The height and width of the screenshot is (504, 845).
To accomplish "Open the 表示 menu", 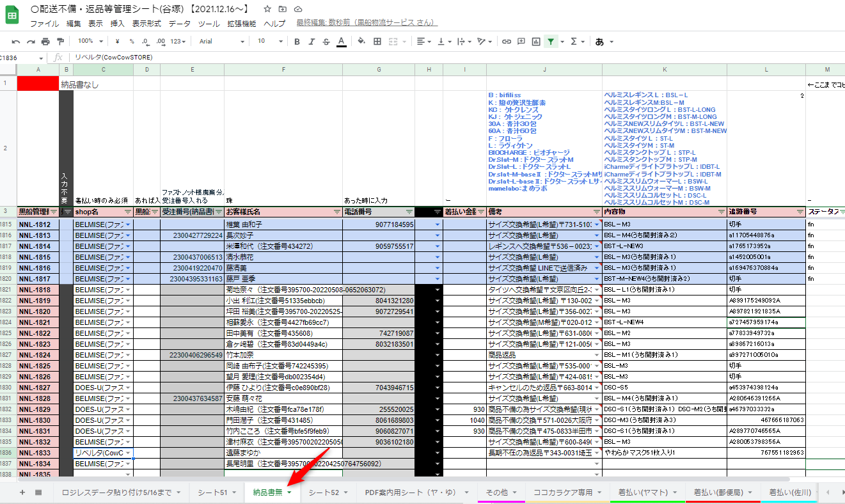I will tap(95, 23).
